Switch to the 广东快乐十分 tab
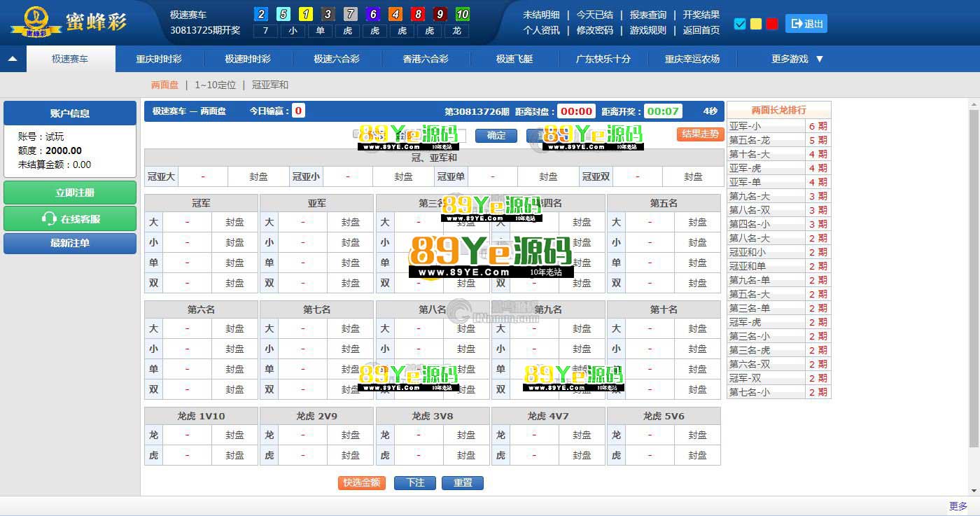 603,59
